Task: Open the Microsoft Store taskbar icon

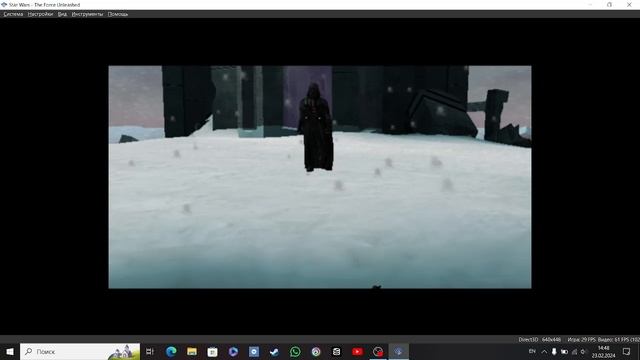Action: click(x=212, y=351)
